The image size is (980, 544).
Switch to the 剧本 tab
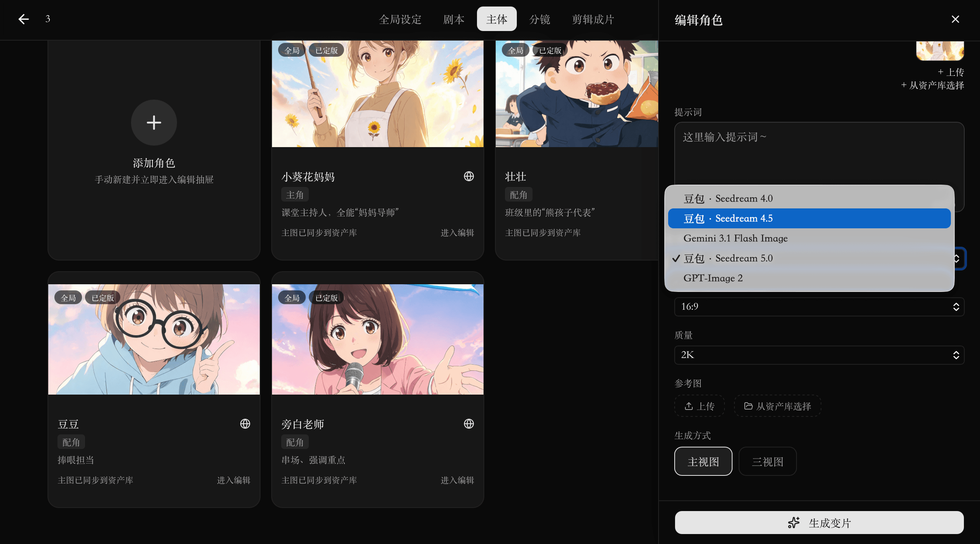pos(454,19)
